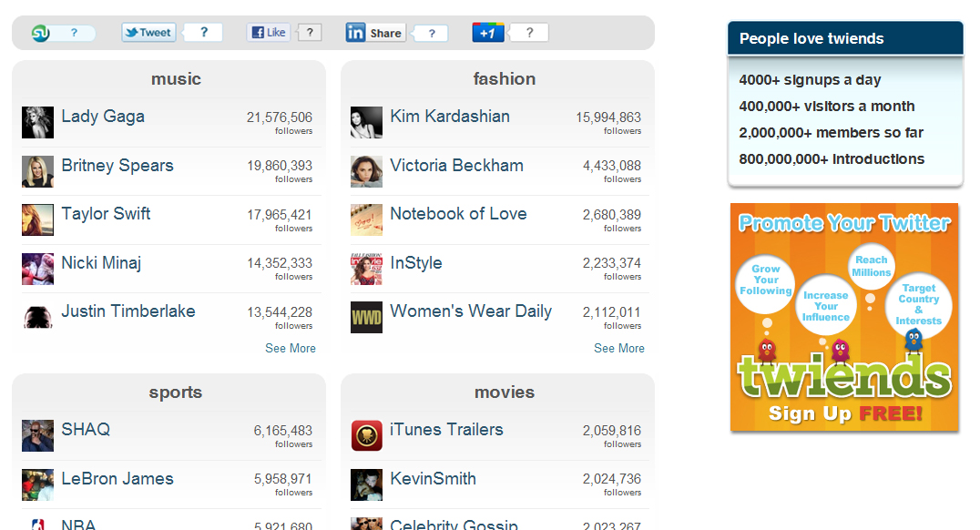Open Britney Spears' avatar thumbnail
980x530 pixels.
(37, 171)
